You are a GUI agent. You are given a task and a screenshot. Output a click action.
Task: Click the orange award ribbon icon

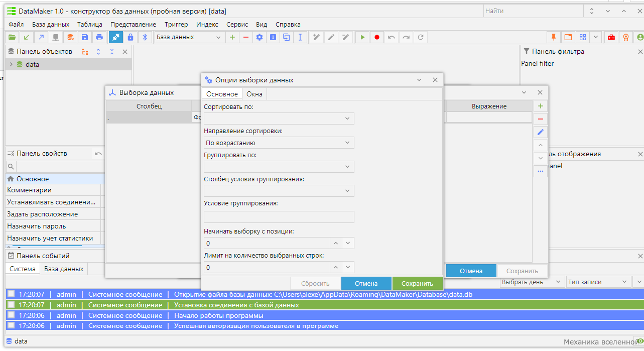point(626,37)
